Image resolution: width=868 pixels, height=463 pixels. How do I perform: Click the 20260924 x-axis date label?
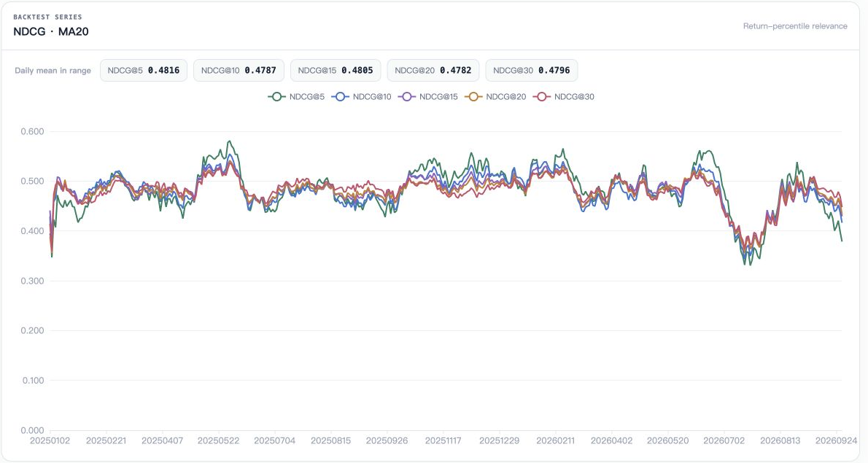coord(836,441)
